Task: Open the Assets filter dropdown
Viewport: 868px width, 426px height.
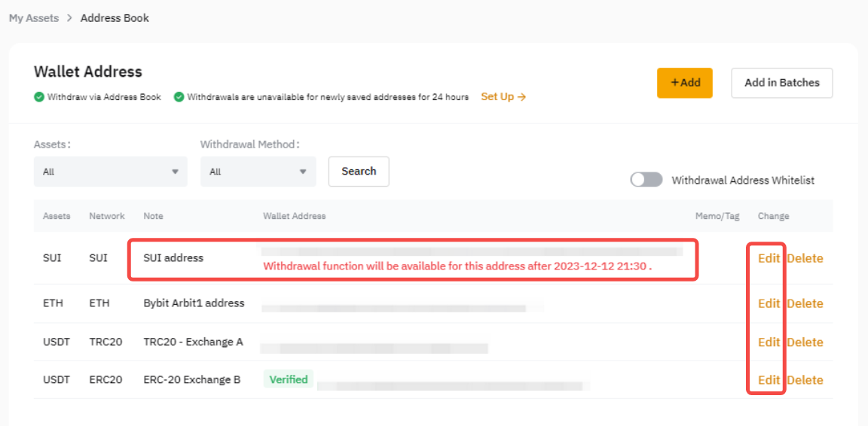Action: tap(110, 172)
